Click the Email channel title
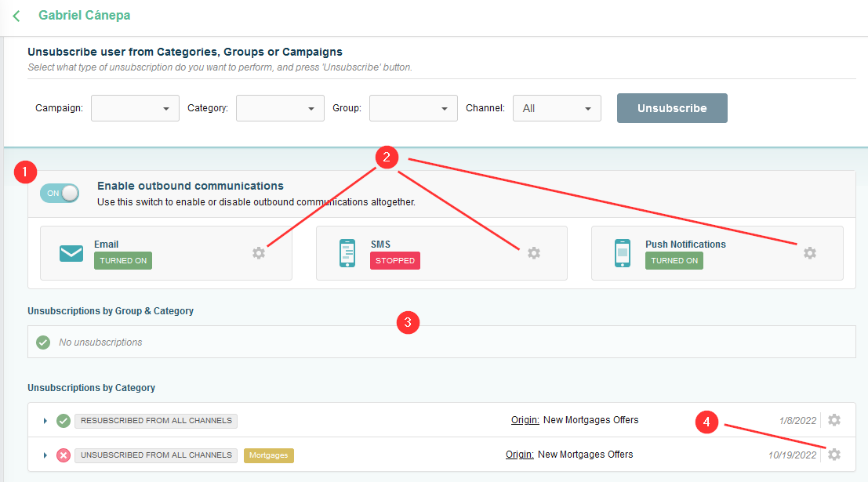Viewport: 868px width, 482px height. click(107, 244)
